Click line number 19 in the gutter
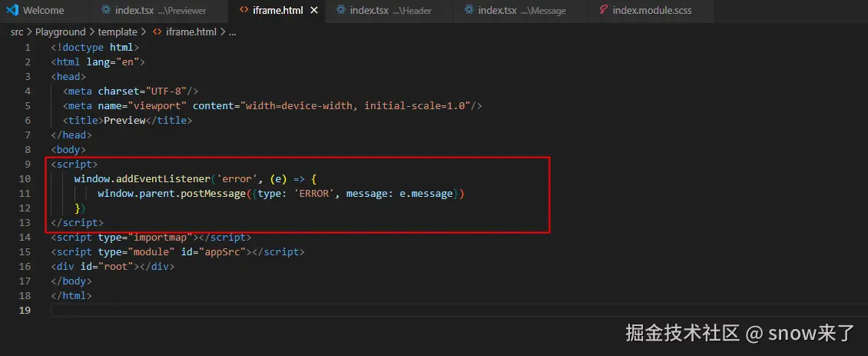Image resolution: width=868 pixels, height=356 pixels. [x=25, y=311]
